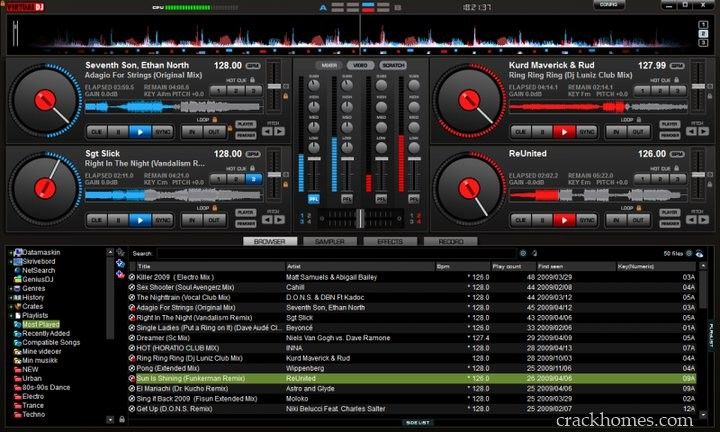The height and width of the screenshot is (432, 720).
Task: Pause the Adagio For Strings deck
Action: click(118, 132)
